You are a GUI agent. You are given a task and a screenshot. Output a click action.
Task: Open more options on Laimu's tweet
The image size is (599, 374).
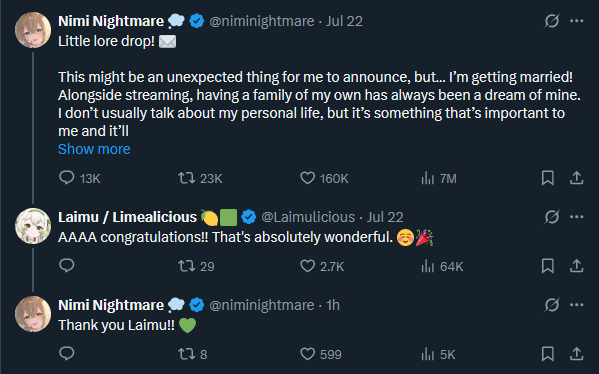click(576, 217)
